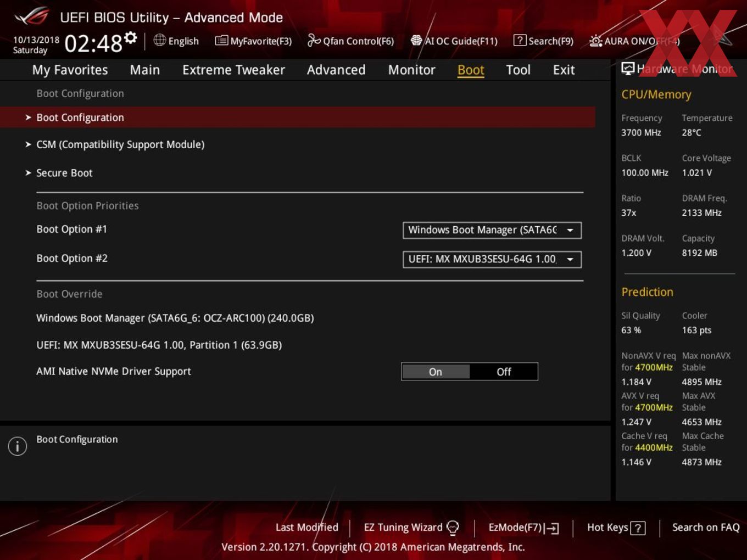
Task: Open Exit tab
Action: point(564,70)
